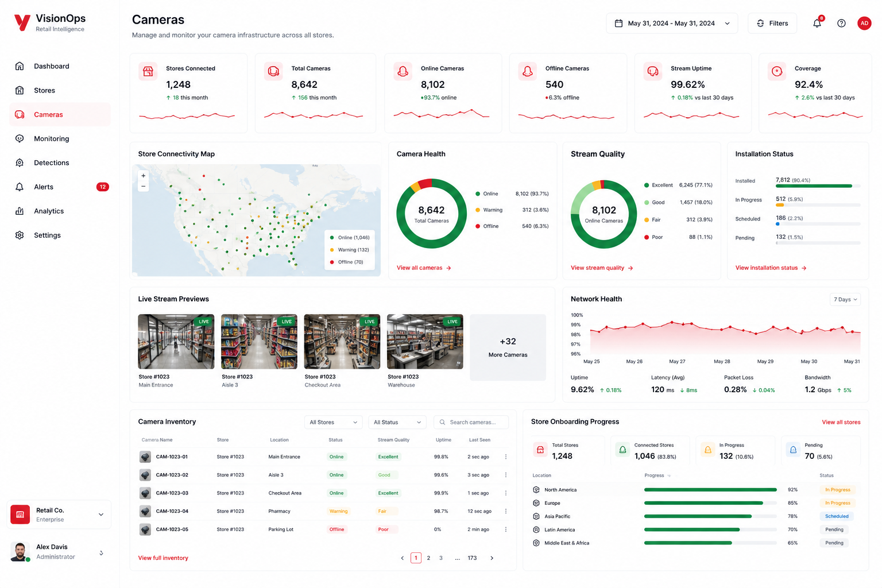Open row actions menu for CAM-1023-01
Image resolution: width=882 pixels, height=588 pixels.
coord(506,457)
